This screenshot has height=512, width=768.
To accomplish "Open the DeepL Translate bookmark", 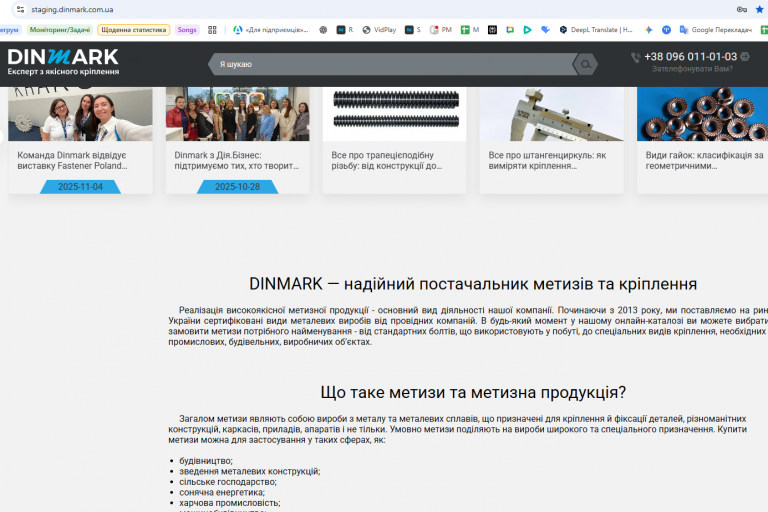I will tap(596, 30).
